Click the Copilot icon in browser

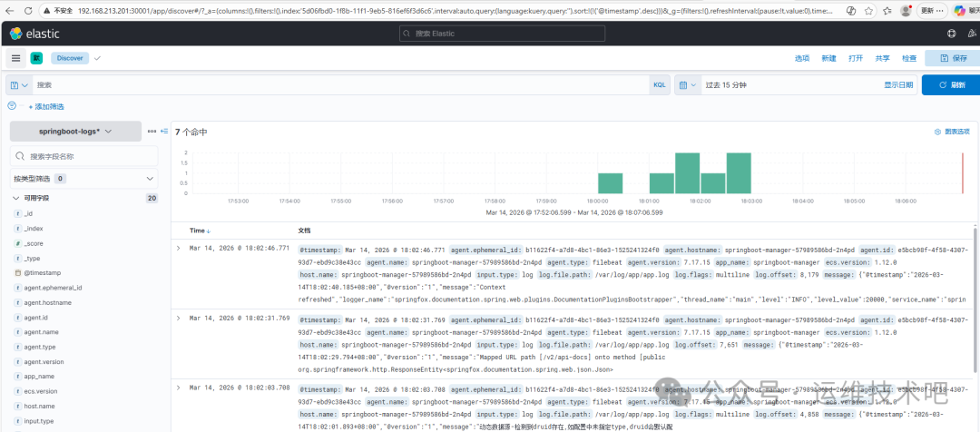coord(959,11)
